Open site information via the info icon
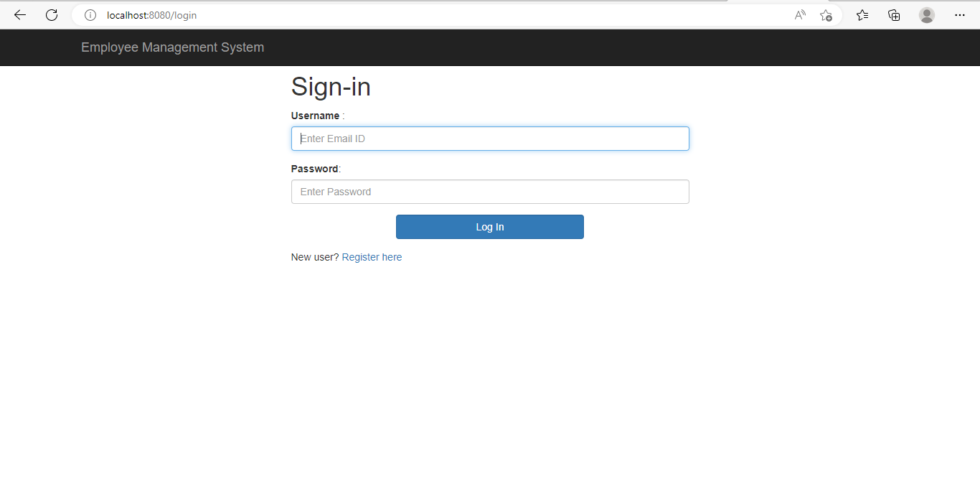Viewport: 980px width, 486px height. point(90,14)
